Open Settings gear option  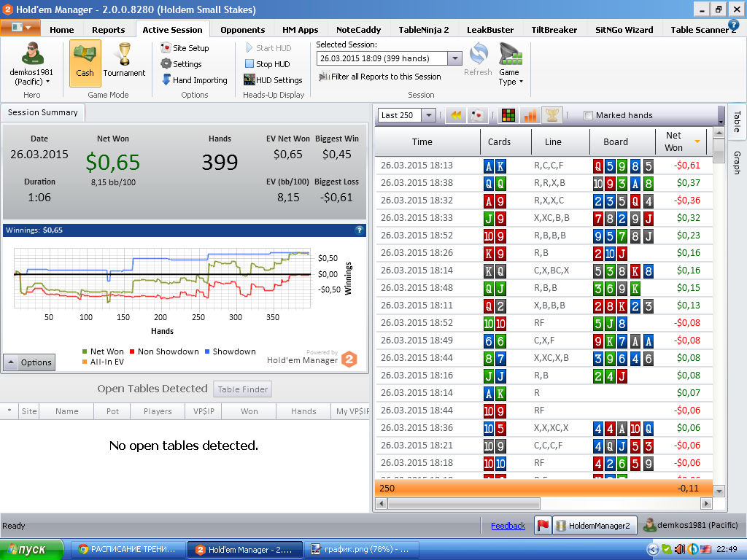click(x=181, y=64)
